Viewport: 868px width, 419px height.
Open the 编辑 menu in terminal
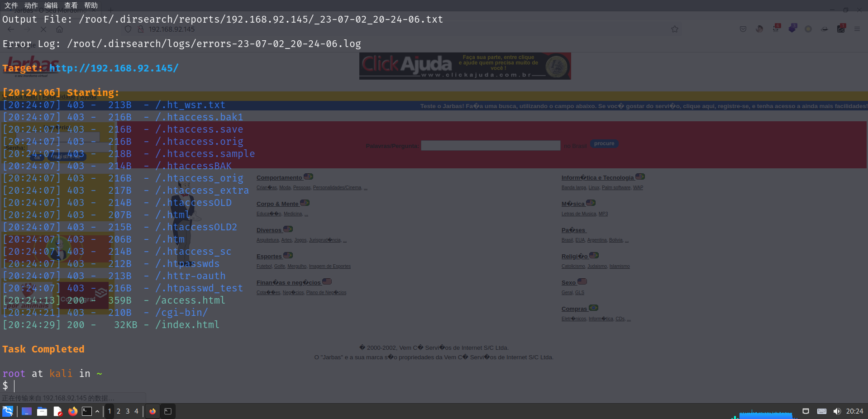[x=51, y=5]
